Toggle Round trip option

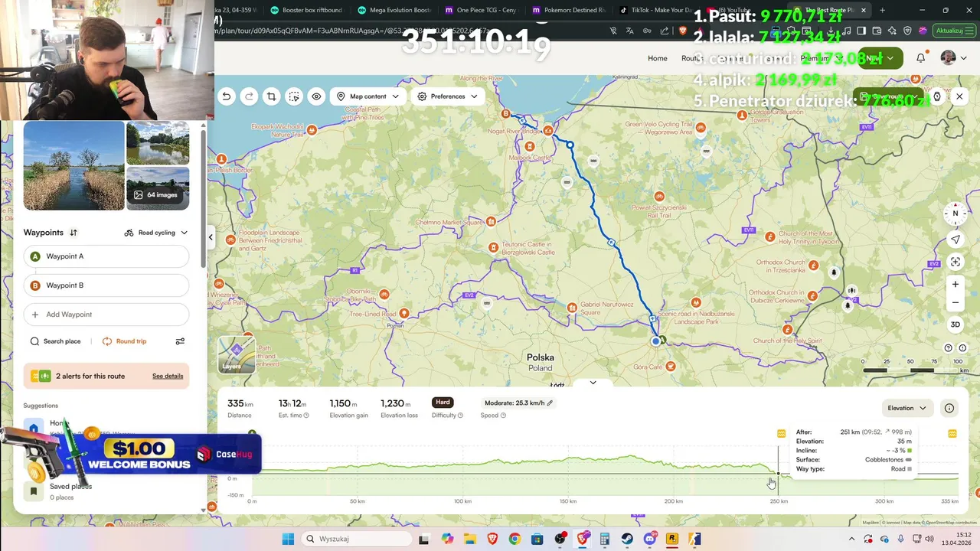[124, 341]
